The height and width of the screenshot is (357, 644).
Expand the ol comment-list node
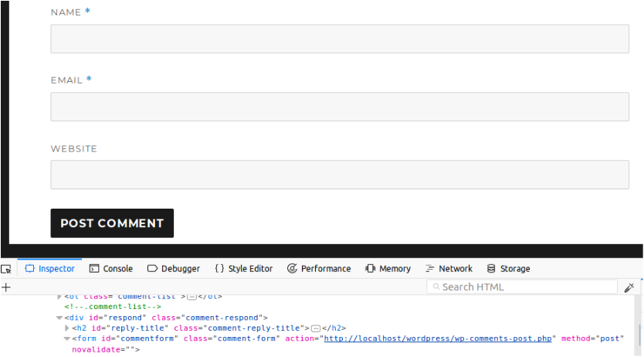pos(59,297)
